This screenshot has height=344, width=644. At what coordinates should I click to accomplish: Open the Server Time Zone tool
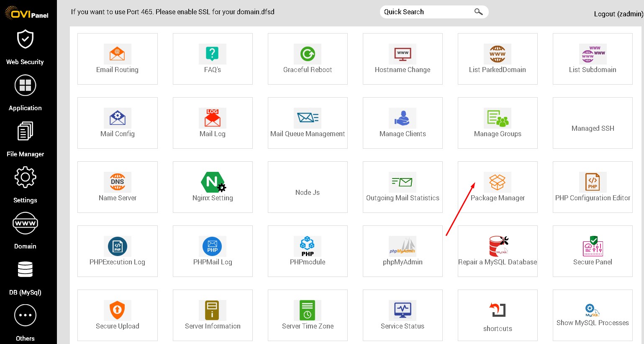click(x=308, y=315)
